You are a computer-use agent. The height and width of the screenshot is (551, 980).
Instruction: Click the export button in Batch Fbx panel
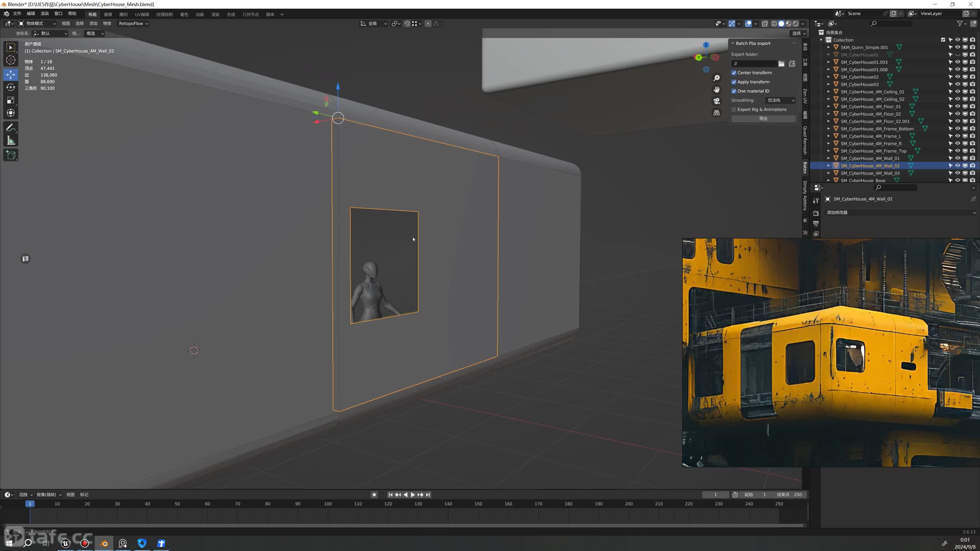(763, 119)
